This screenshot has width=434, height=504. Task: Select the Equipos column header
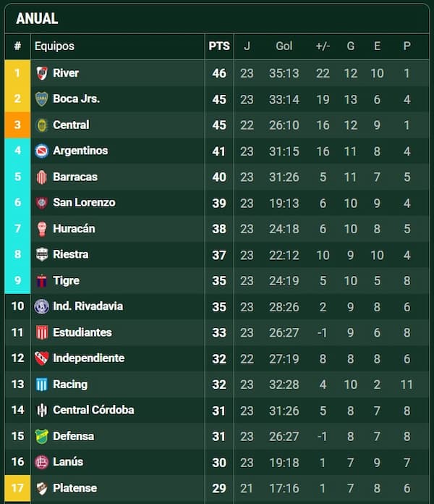click(x=54, y=46)
